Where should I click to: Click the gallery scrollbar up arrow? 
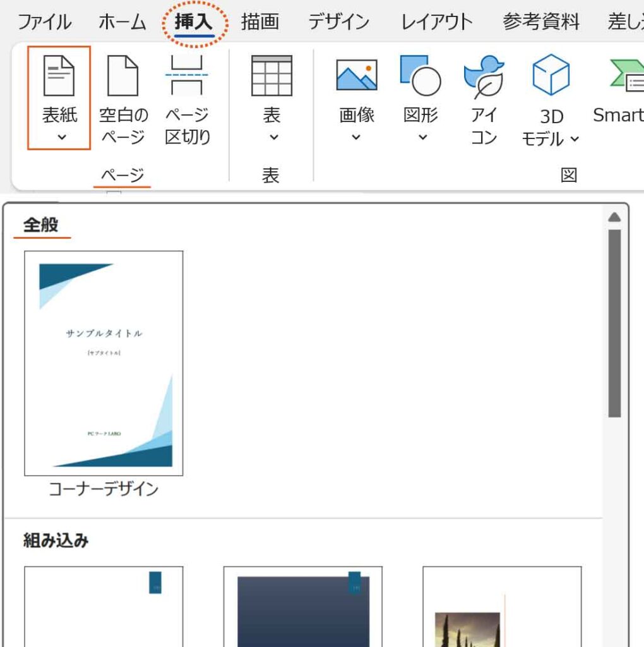(614, 217)
